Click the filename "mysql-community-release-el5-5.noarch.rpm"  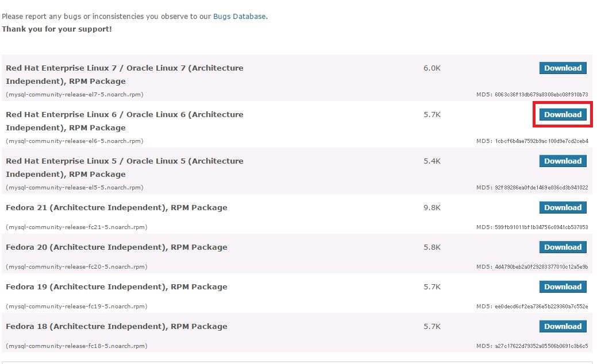75,188
